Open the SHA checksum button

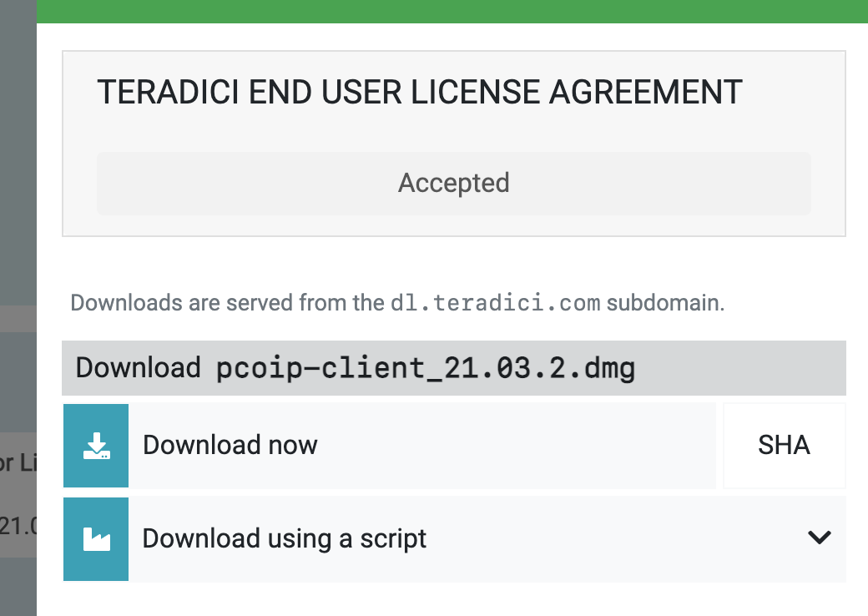[784, 446]
